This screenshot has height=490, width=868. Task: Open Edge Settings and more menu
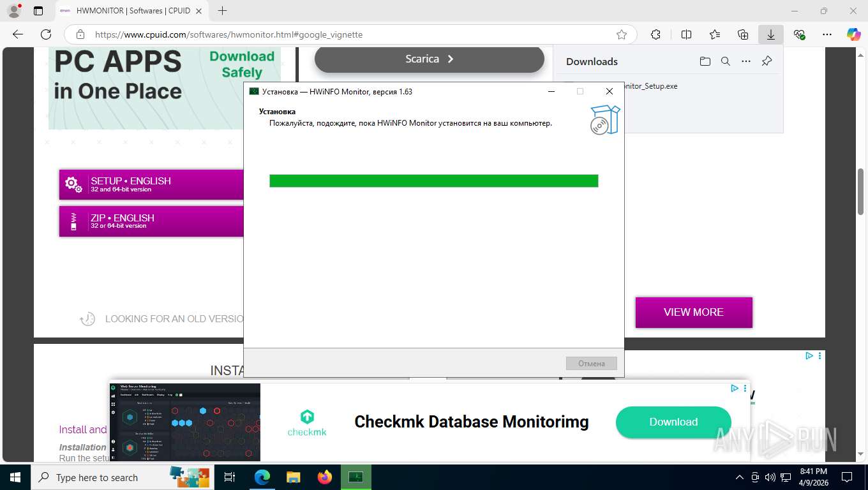coord(827,34)
